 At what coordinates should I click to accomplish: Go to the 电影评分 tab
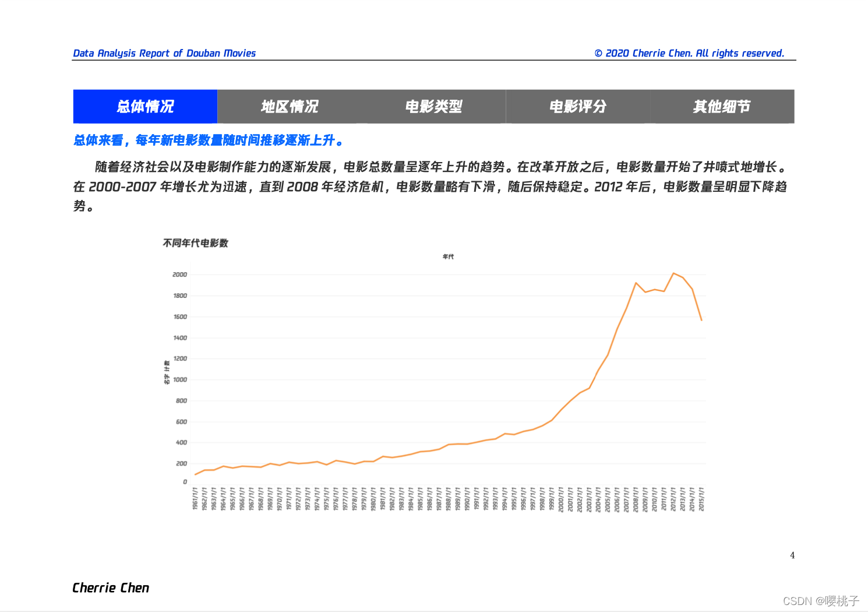click(578, 107)
